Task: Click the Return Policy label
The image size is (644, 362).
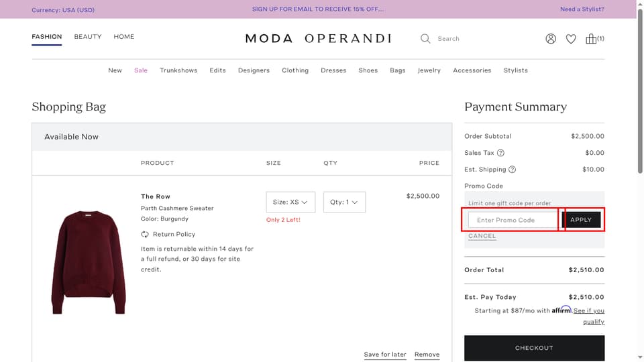Action: point(174,235)
